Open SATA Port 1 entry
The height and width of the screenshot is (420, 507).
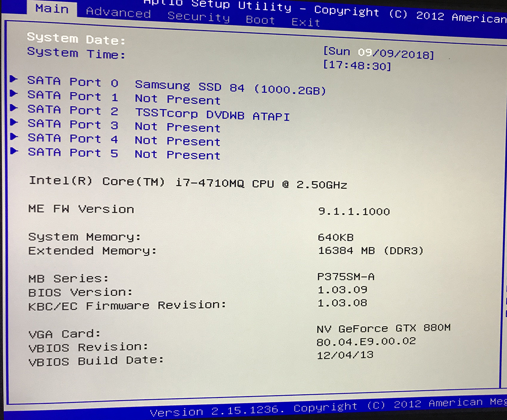tap(124, 97)
